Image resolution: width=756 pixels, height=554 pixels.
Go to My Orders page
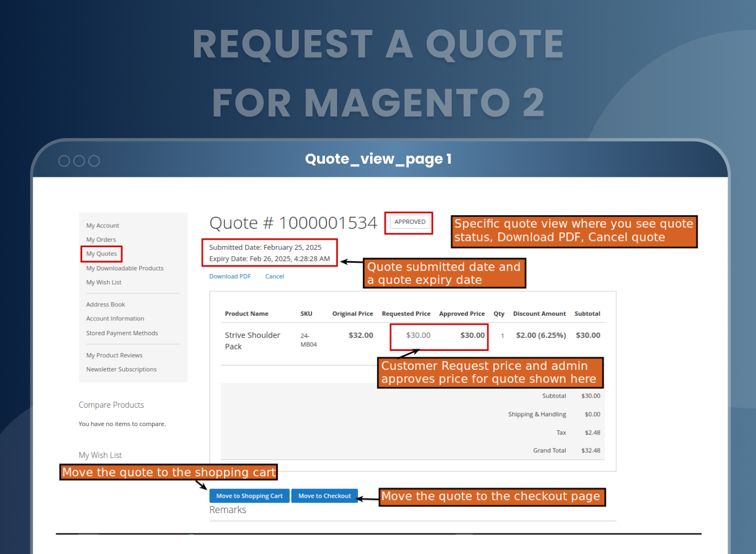click(101, 240)
